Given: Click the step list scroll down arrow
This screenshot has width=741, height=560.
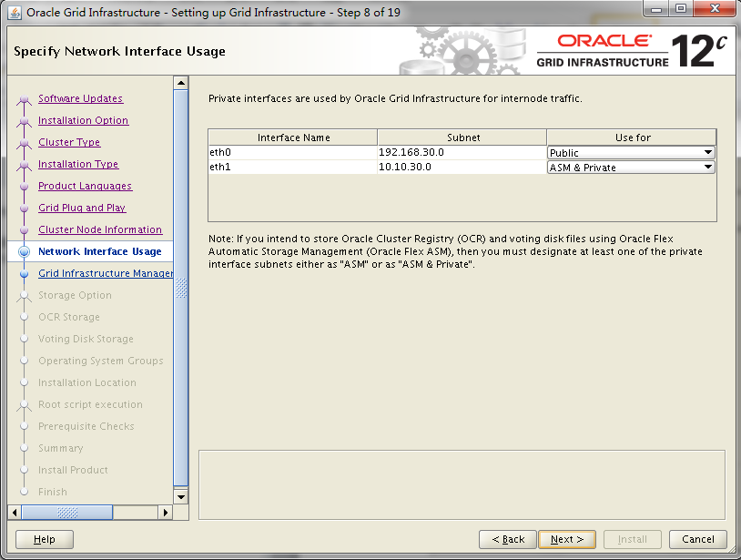Looking at the screenshot, I should tap(181, 496).
